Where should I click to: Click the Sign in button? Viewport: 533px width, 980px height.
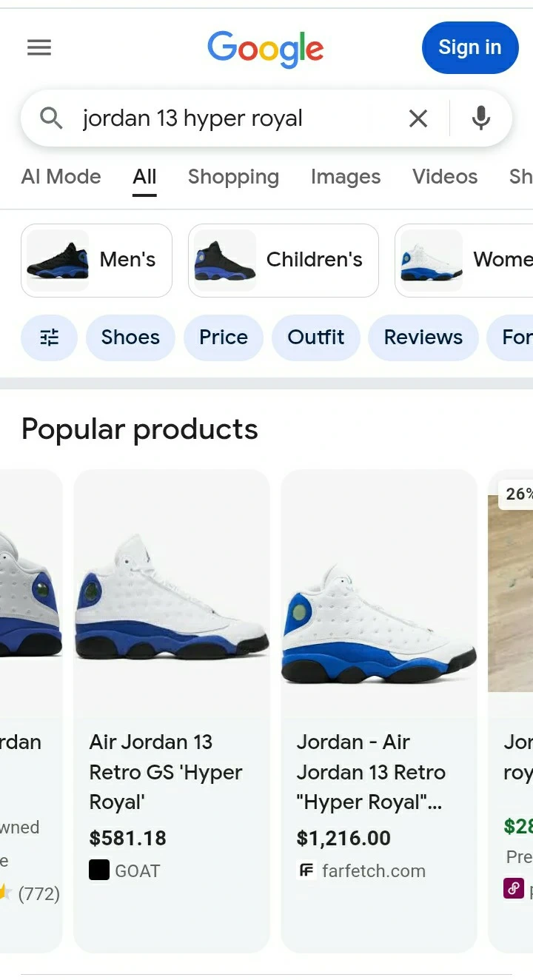point(470,48)
